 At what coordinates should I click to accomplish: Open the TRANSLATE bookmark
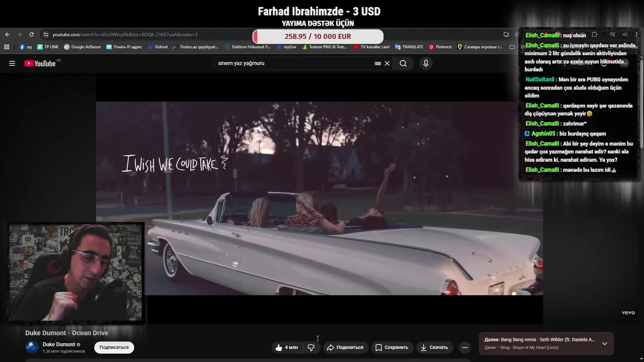[x=409, y=47]
